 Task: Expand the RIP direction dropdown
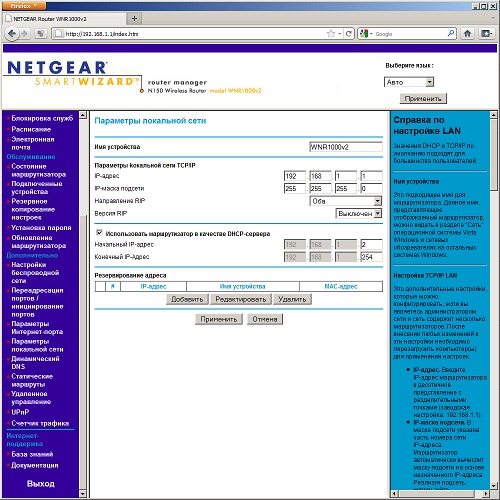pyautogui.click(x=346, y=201)
